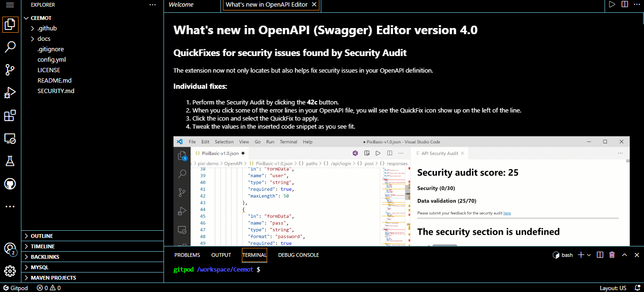644x292 pixels.
Task: Kill the terminal with trash icon
Action: click(612, 255)
